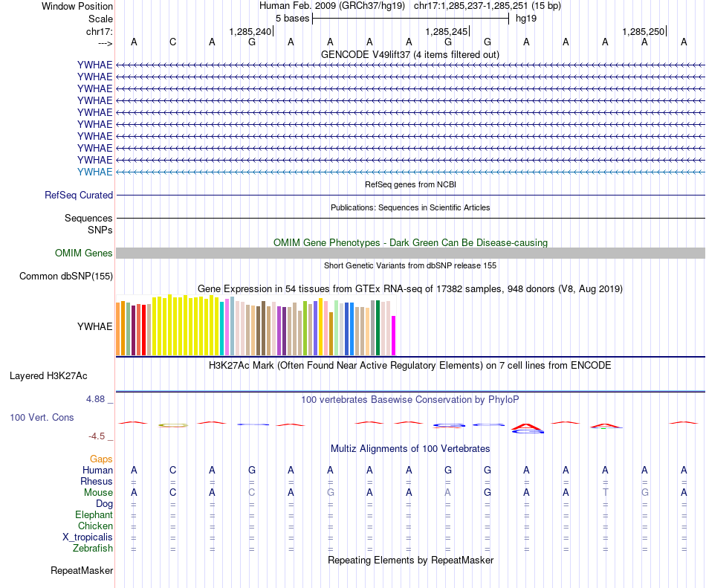706x588 pixels.
Task: Click the Common dbSNP(155) track label
Action: click(66, 277)
